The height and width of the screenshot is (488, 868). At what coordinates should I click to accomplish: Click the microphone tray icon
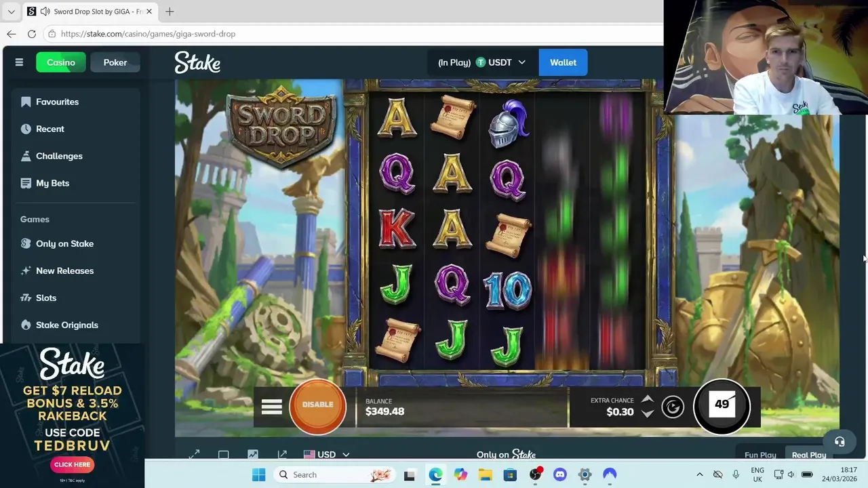736,474
